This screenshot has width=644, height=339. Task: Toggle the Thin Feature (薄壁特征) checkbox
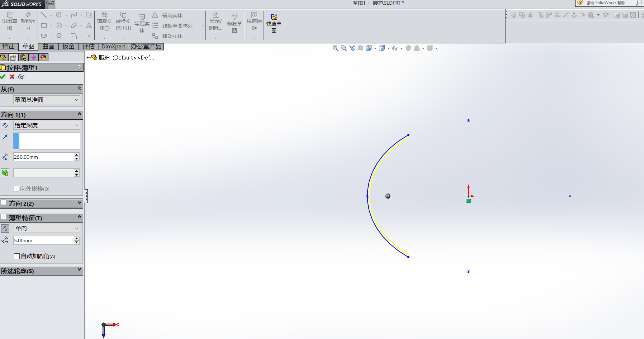click(x=4, y=217)
